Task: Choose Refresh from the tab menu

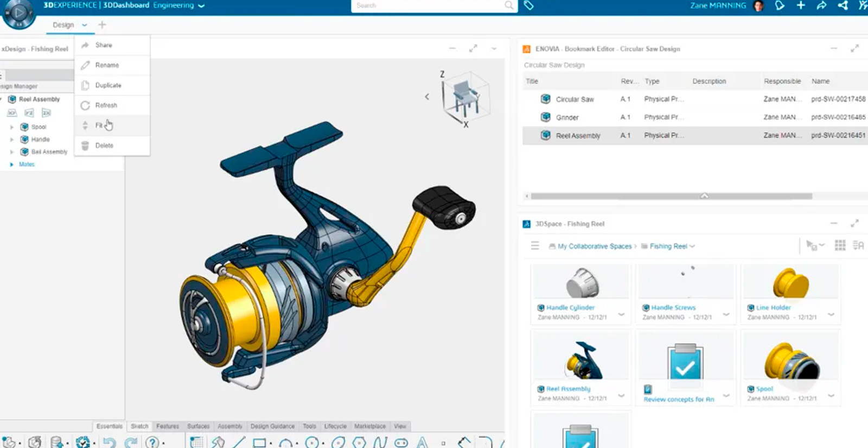Action: coord(112,105)
